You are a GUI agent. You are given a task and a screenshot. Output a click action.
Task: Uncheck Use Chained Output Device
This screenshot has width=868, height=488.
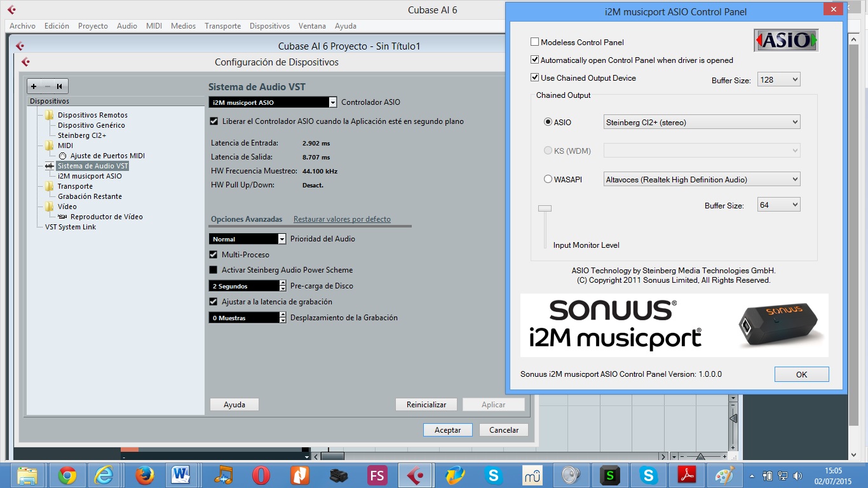535,78
